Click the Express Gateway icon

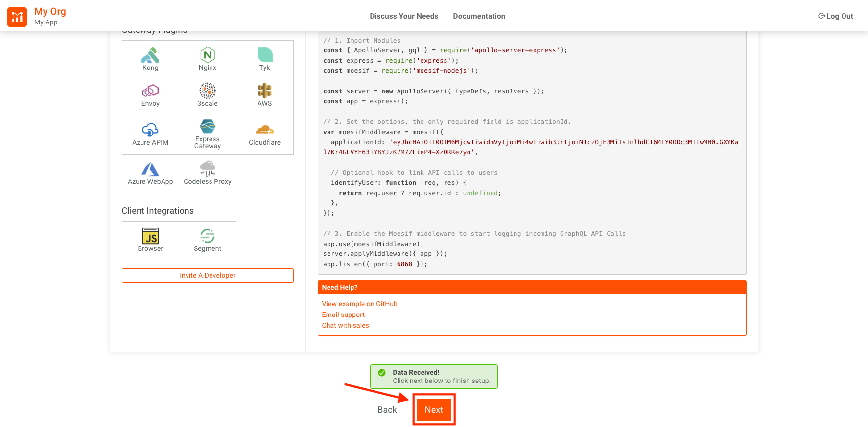coord(208,127)
